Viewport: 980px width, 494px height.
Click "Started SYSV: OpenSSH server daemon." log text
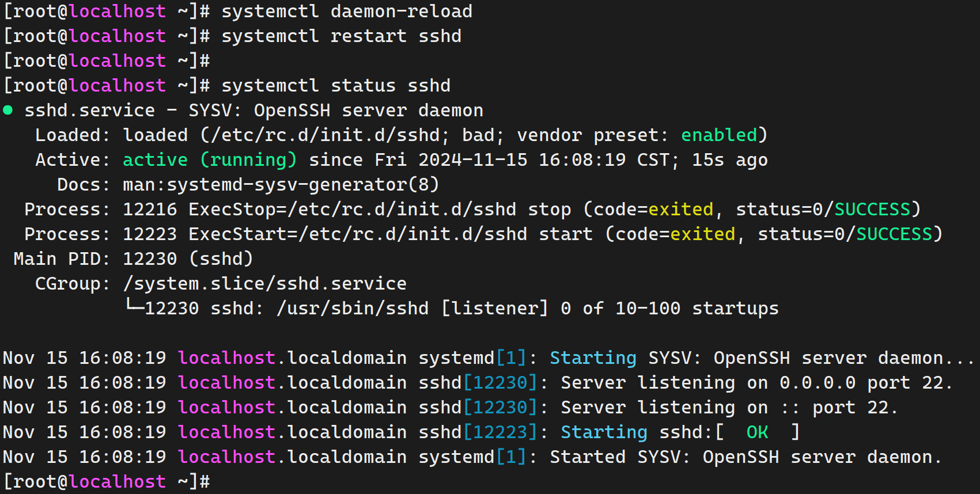pyautogui.click(x=746, y=457)
